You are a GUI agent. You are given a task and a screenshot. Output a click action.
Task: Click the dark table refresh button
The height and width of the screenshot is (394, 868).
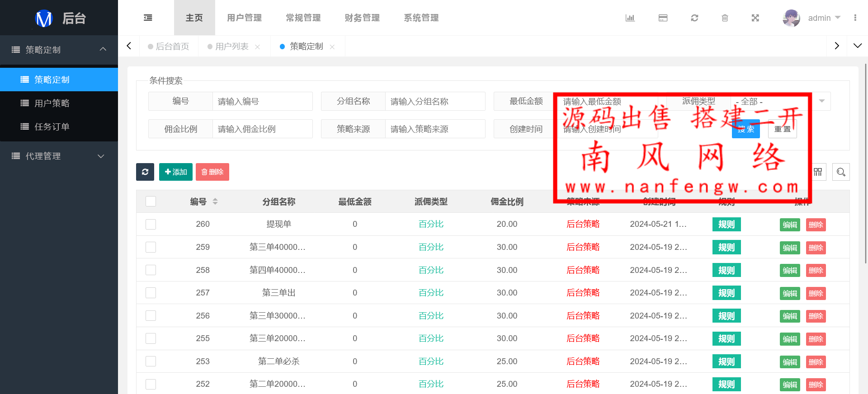tap(145, 172)
